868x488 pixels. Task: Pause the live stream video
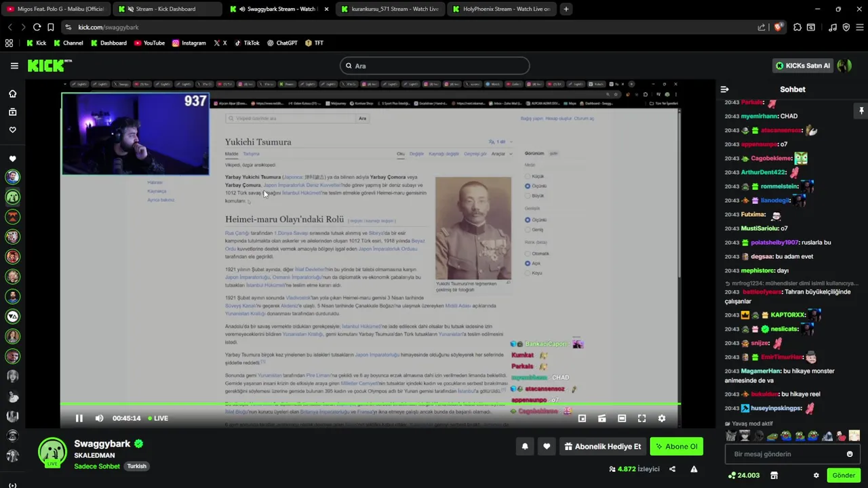point(79,418)
